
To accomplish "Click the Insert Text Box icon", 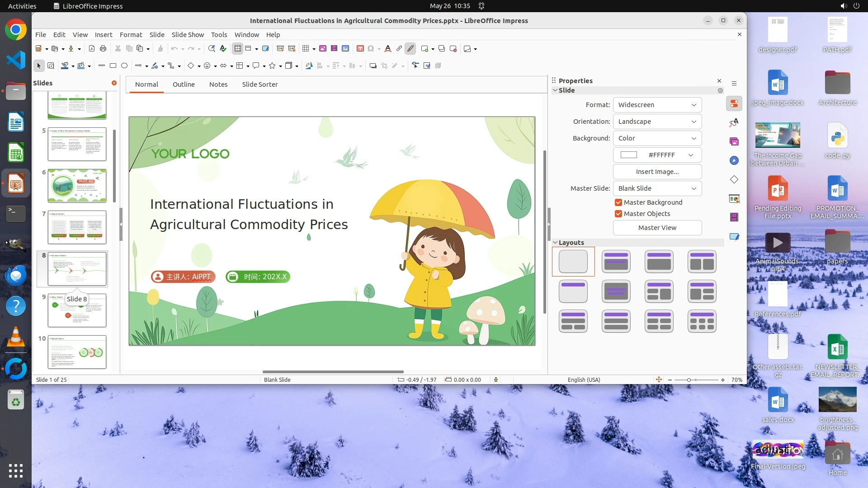I will [x=360, y=48].
